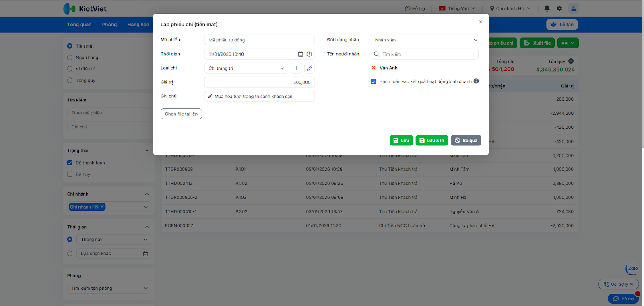This screenshot has height=306, width=644.
Task: Click the name Nguyễn Văn A
Action: 464,211
